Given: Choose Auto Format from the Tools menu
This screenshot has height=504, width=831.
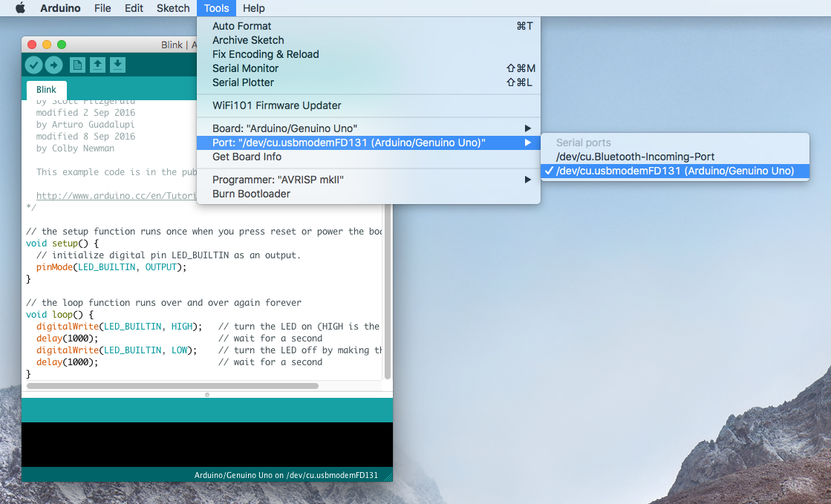Looking at the screenshot, I should 368,26.
